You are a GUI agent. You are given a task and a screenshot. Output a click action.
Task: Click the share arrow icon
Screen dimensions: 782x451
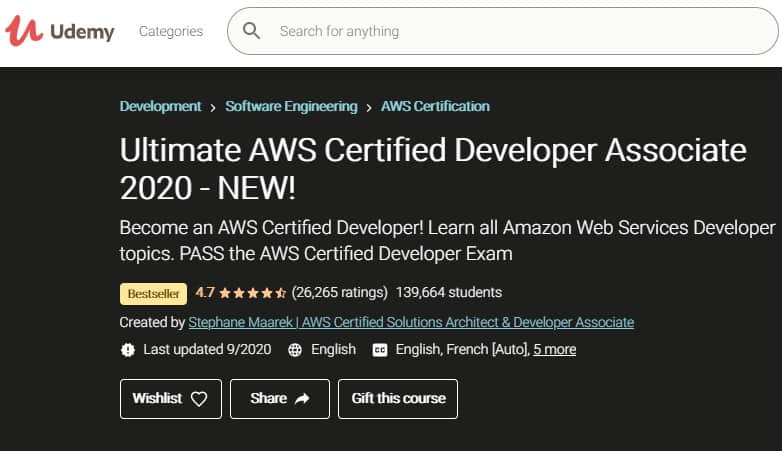302,398
